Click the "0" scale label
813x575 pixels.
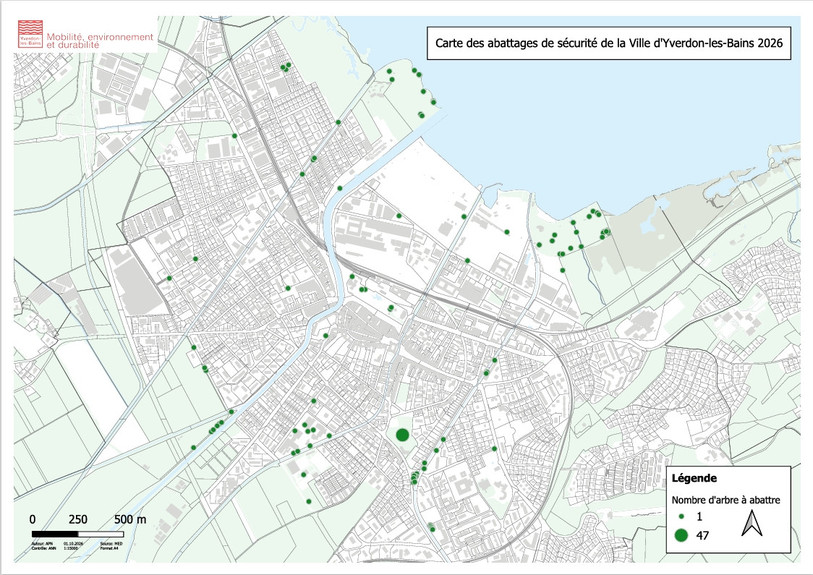[33, 519]
